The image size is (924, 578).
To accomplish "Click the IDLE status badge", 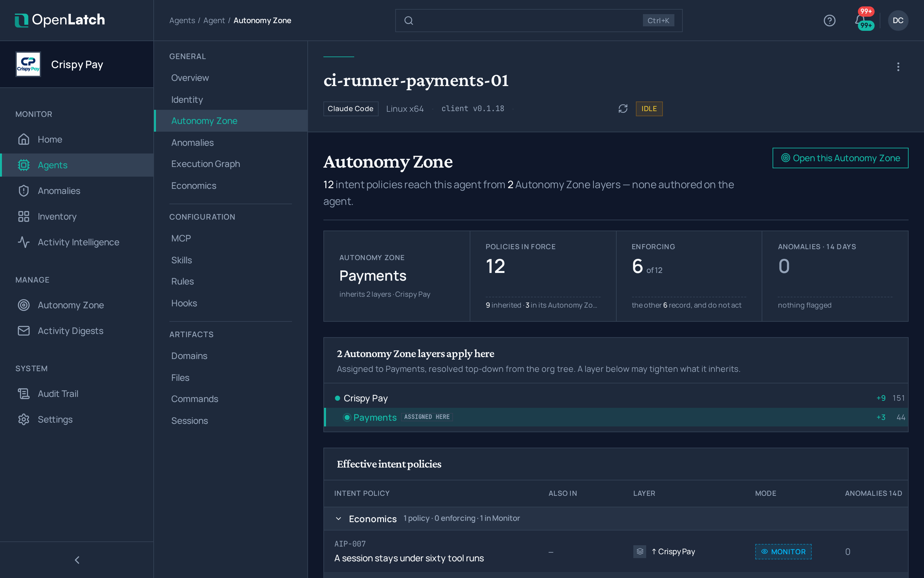I will coord(649,109).
